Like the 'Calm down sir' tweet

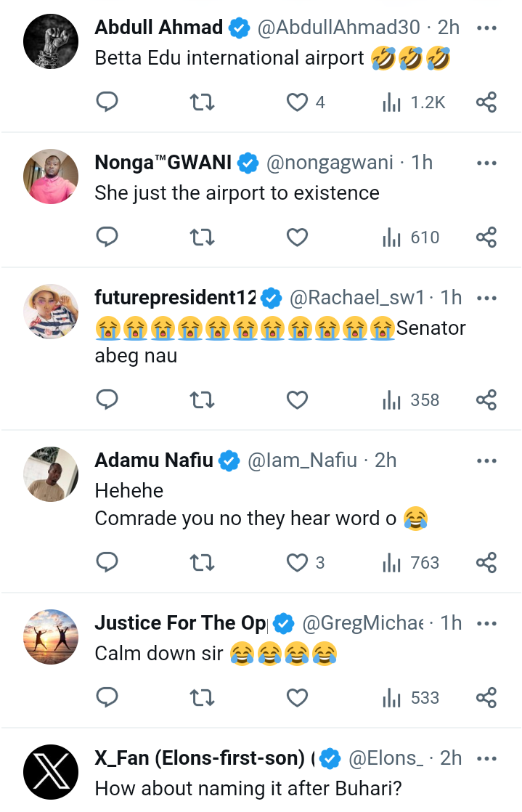point(297,698)
